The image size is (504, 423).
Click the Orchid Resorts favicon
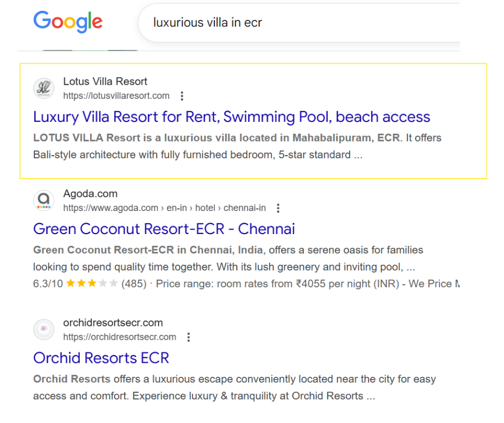click(43, 330)
